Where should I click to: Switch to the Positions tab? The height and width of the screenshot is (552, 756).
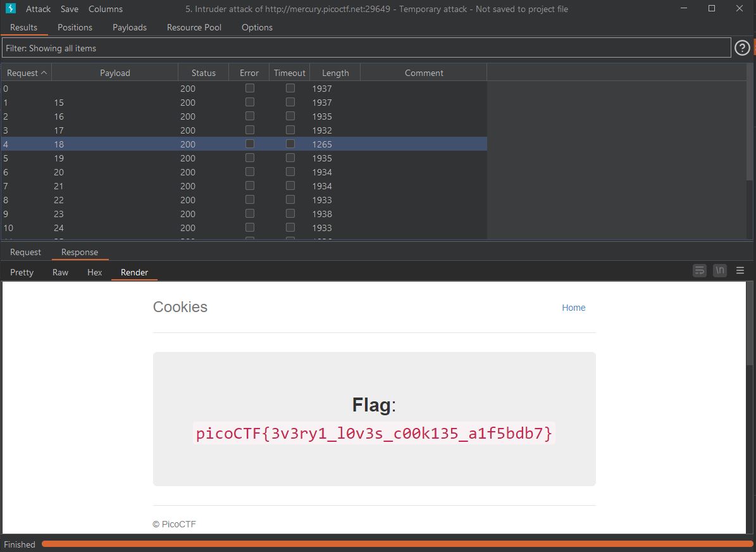[75, 27]
